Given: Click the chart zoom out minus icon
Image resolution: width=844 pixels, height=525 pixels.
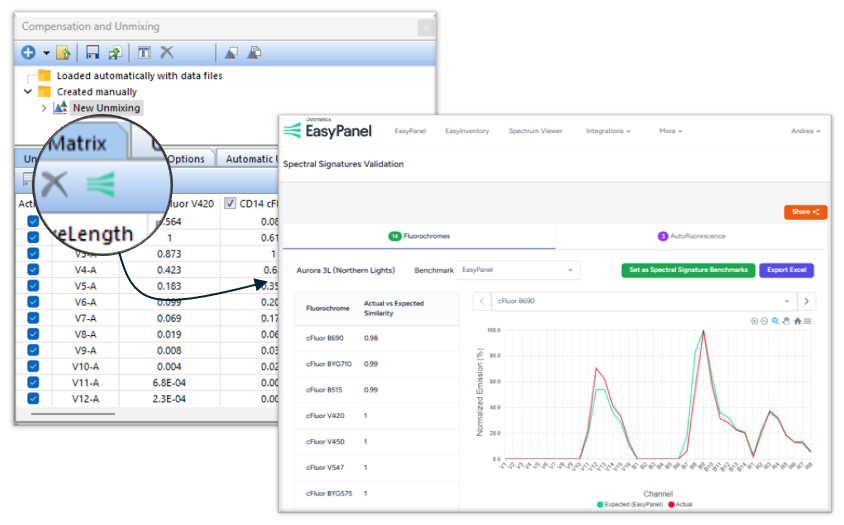Looking at the screenshot, I should point(765,320).
